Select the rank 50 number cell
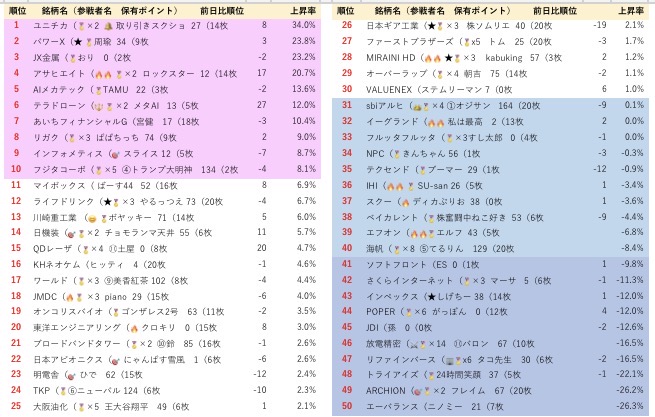Viewport: 655px width, 417px height. coord(346,407)
